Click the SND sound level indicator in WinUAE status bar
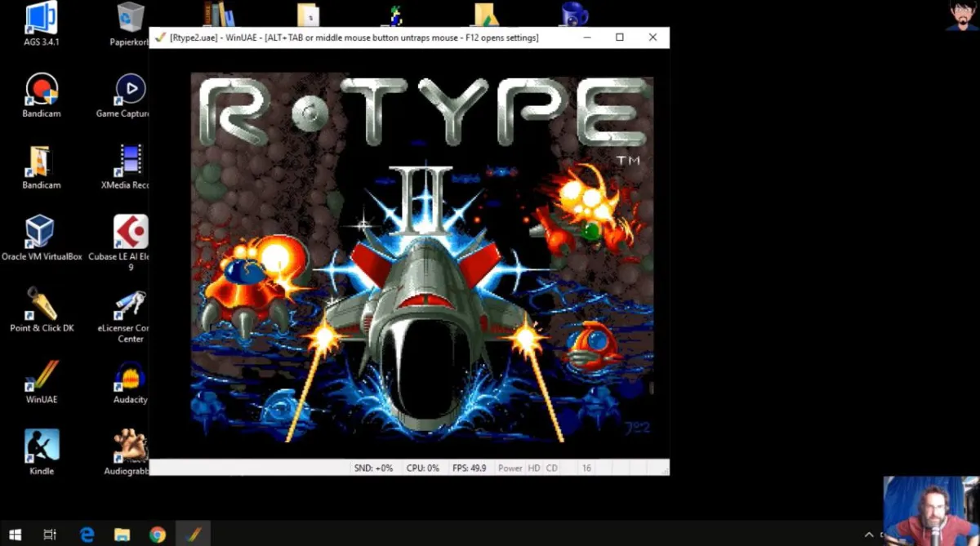This screenshot has width=980, height=546. pyautogui.click(x=375, y=468)
